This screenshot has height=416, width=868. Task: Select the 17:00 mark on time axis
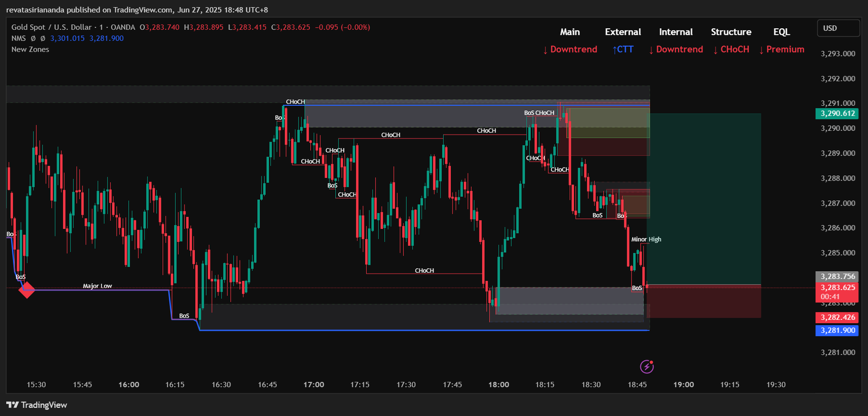pyautogui.click(x=314, y=385)
